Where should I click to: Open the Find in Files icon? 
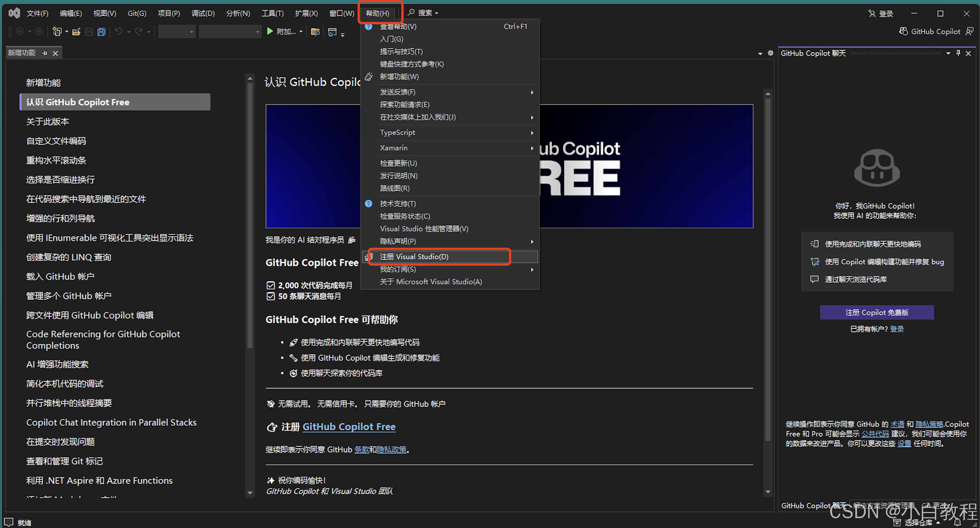(x=315, y=32)
